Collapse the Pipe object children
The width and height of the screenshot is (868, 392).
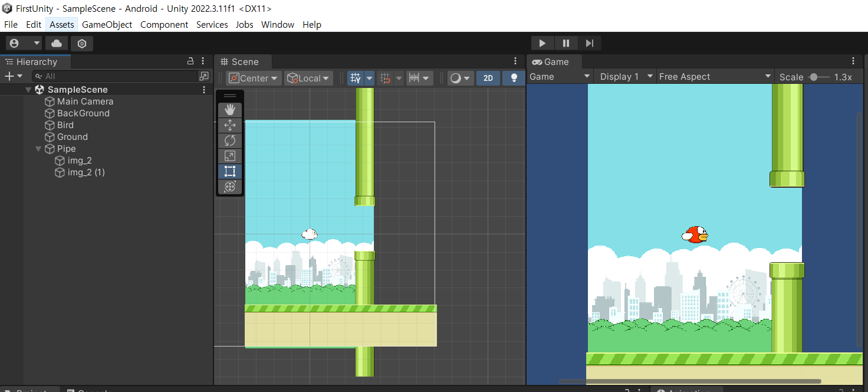click(39, 149)
